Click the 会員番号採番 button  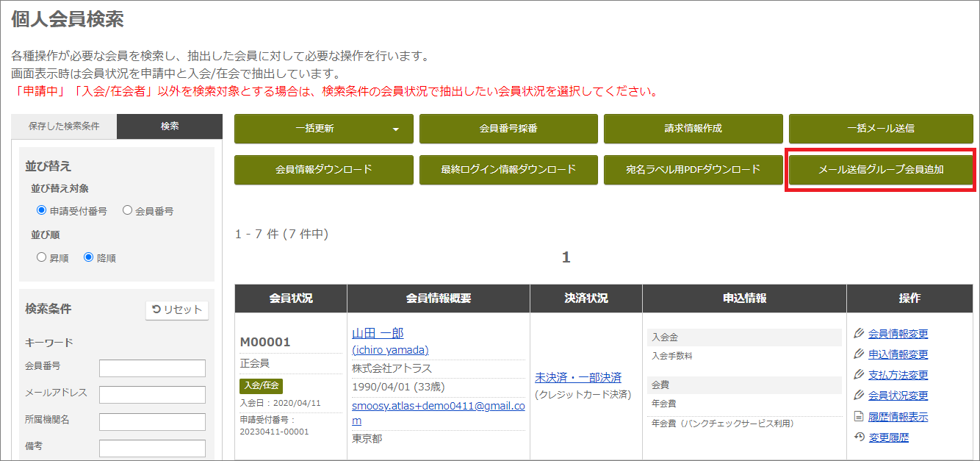(x=508, y=129)
